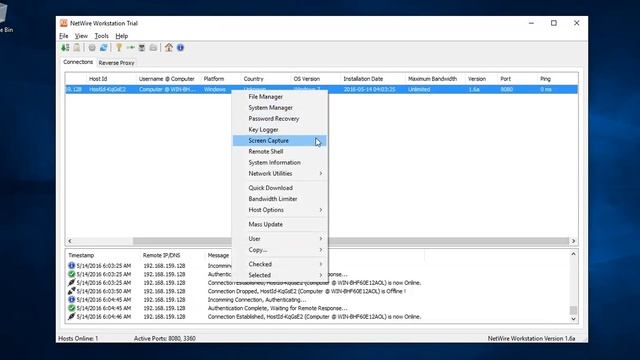The width and height of the screenshot is (640, 360).
Task: Click the Remote IP/DNS log column header
Action: pyautogui.click(x=161, y=255)
